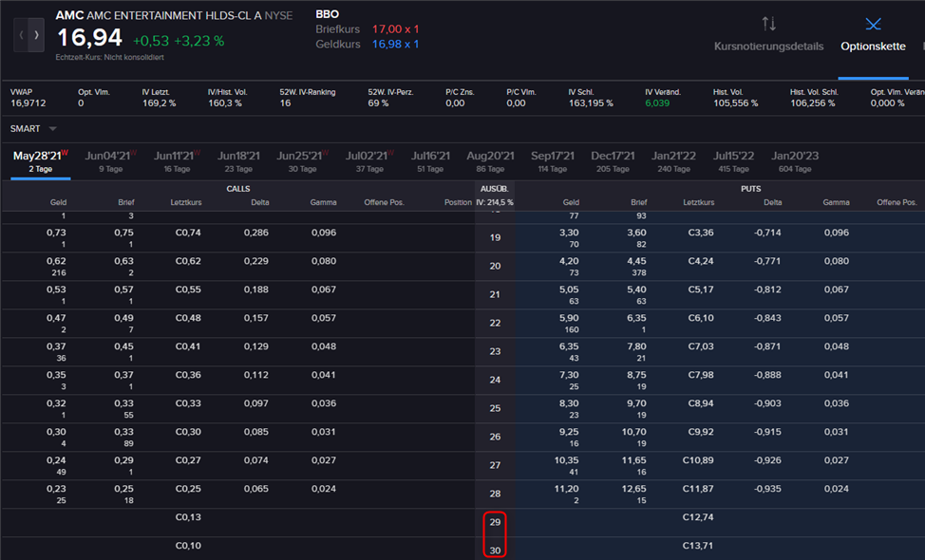Open the SMART exchange dropdown
This screenshot has width=925, height=560.
coord(33,128)
